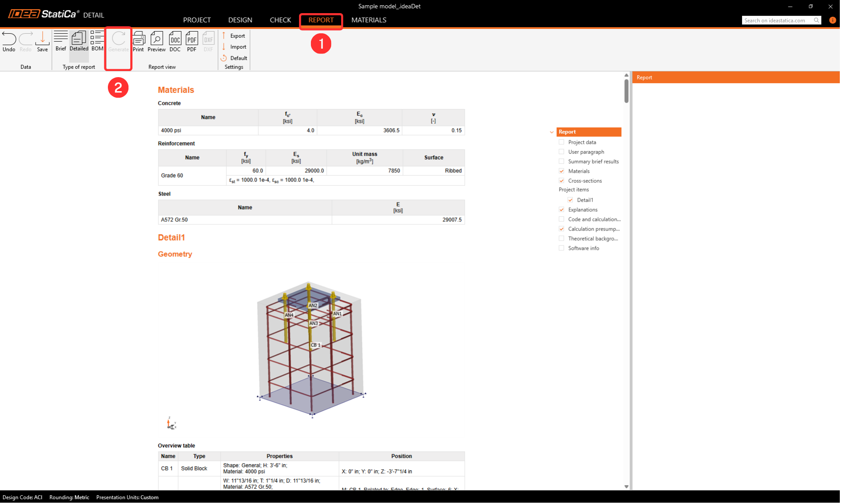The image size is (842, 504).
Task: Enable Project data checkbox
Action: [561, 142]
